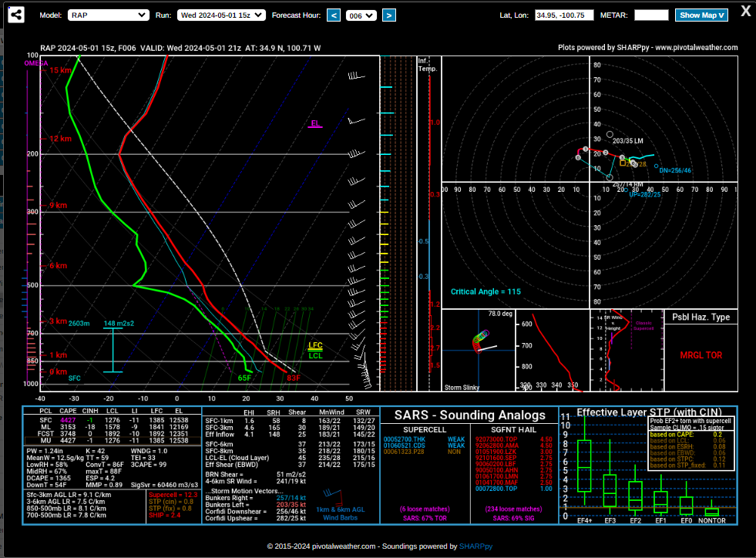756x558 pixels.
Task: Click the Sfc-3km AGL LR value
Action: (x=69, y=495)
